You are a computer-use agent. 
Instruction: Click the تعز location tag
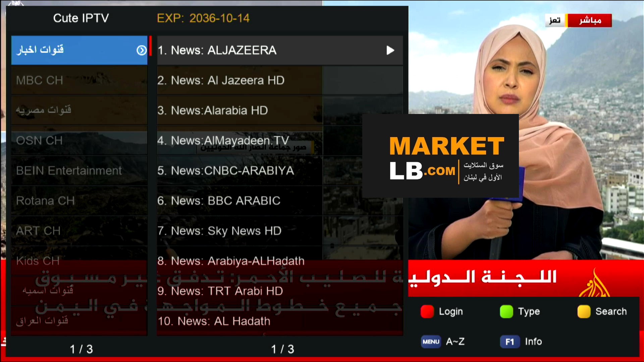pyautogui.click(x=555, y=20)
